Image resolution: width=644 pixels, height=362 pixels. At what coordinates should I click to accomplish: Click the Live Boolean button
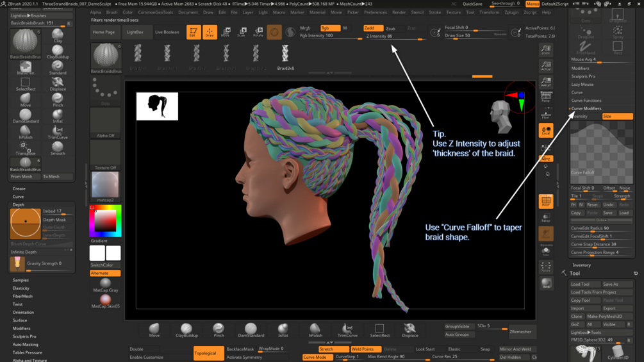coord(167,32)
